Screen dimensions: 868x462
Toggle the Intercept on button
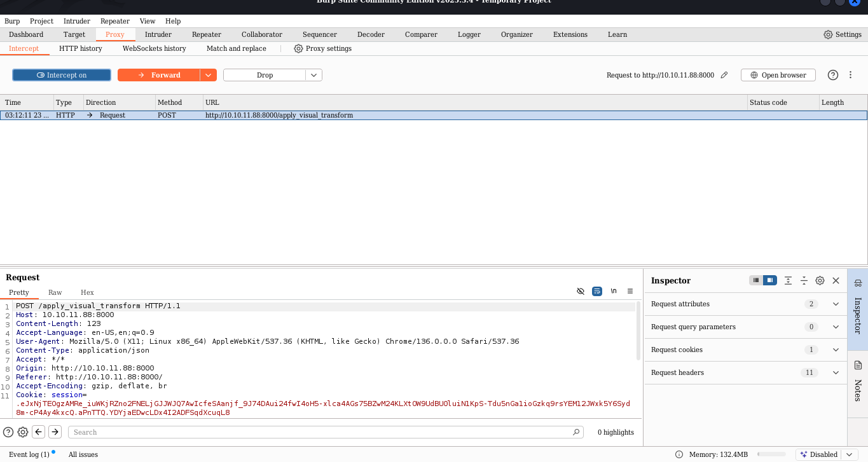pyautogui.click(x=62, y=75)
